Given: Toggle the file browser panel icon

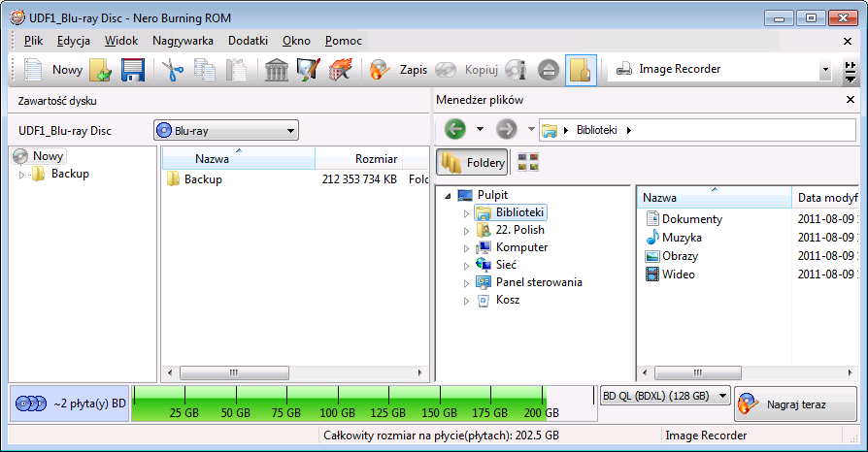Looking at the screenshot, I should click(x=581, y=70).
